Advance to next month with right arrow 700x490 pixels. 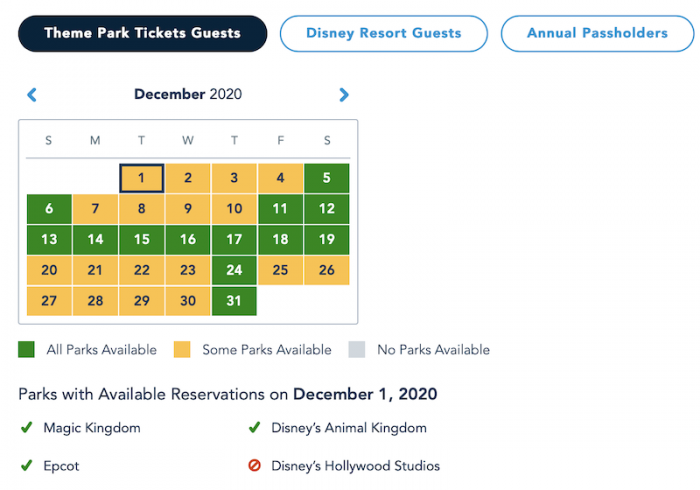click(x=344, y=95)
